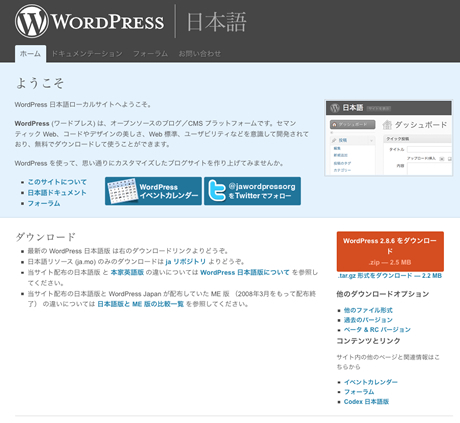Open the dashboard screenshot thumbnail
The height and width of the screenshot is (423, 460).
389,138
